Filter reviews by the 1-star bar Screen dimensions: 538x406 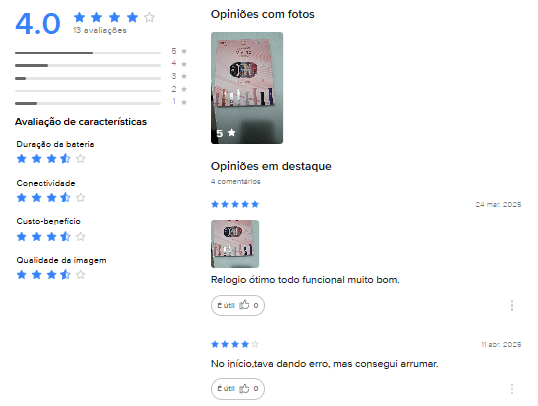[101, 103]
